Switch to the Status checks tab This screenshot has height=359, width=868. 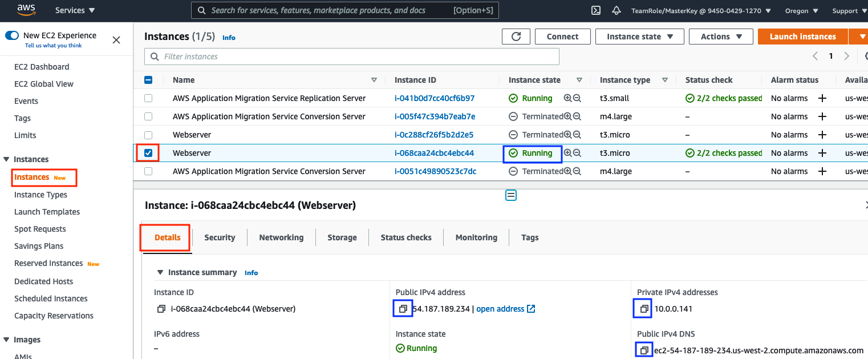click(406, 237)
